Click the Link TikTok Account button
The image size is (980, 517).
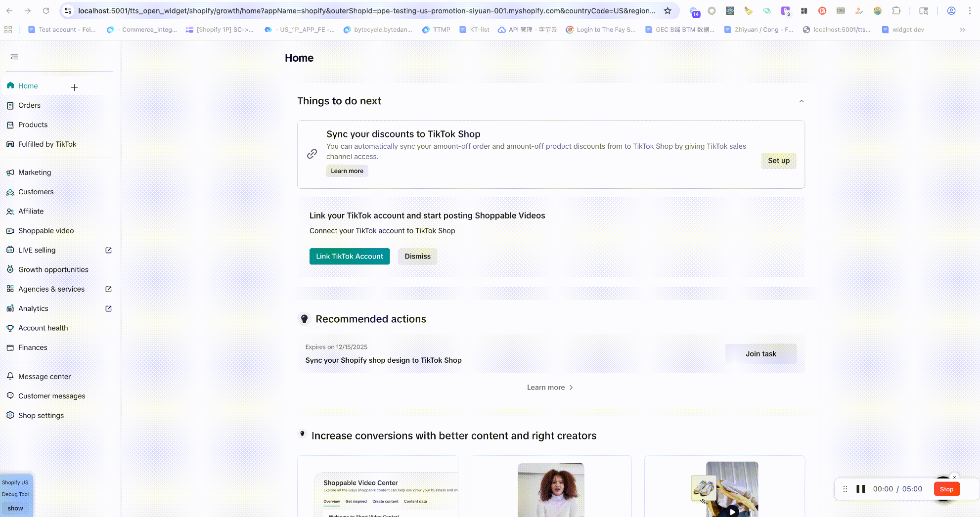[x=349, y=256]
